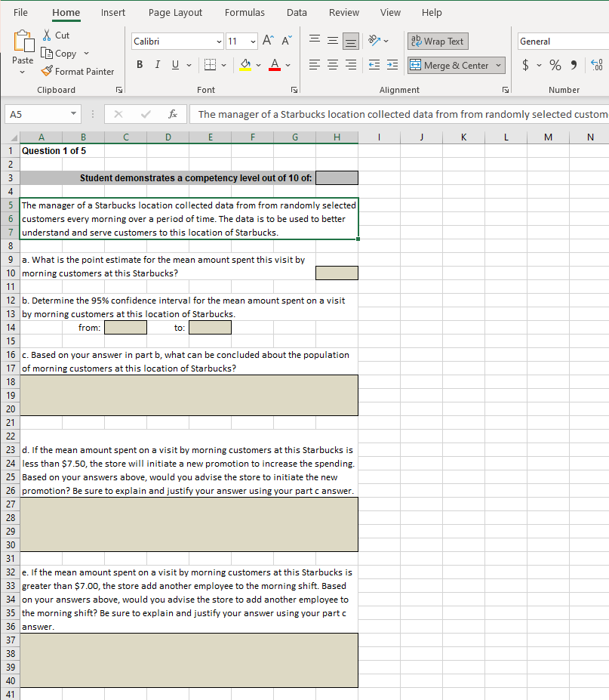Switch to the Formulas ribbon tab
The width and height of the screenshot is (609, 700).
click(245, 12)
